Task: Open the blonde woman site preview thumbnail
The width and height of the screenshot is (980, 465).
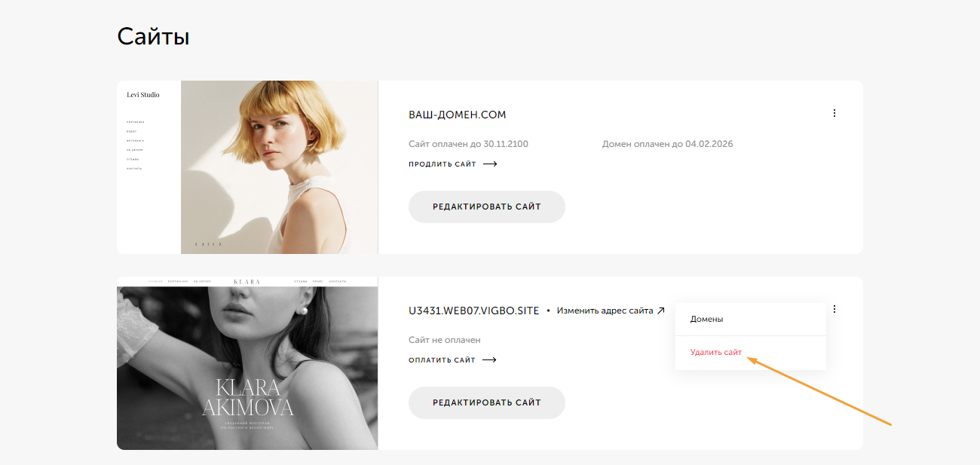Action: 279,167
